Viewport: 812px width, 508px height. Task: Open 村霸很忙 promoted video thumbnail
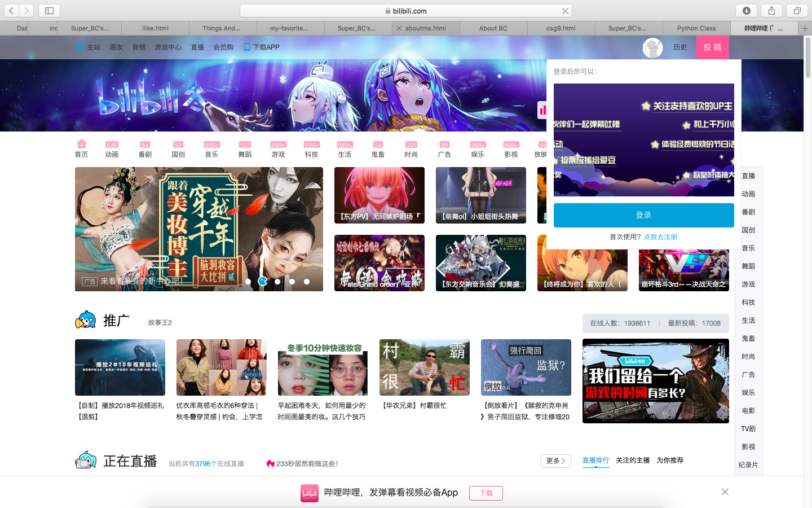tap(425, 367)
